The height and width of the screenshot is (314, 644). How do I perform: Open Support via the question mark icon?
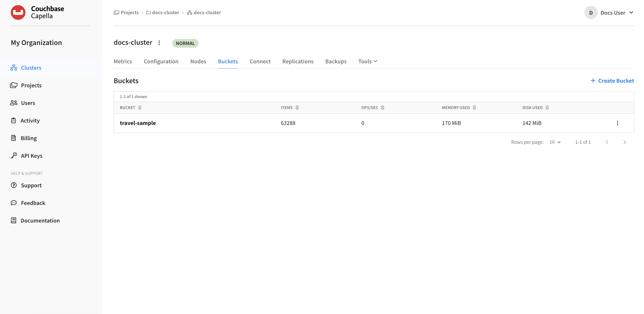(x=14, y=185)
